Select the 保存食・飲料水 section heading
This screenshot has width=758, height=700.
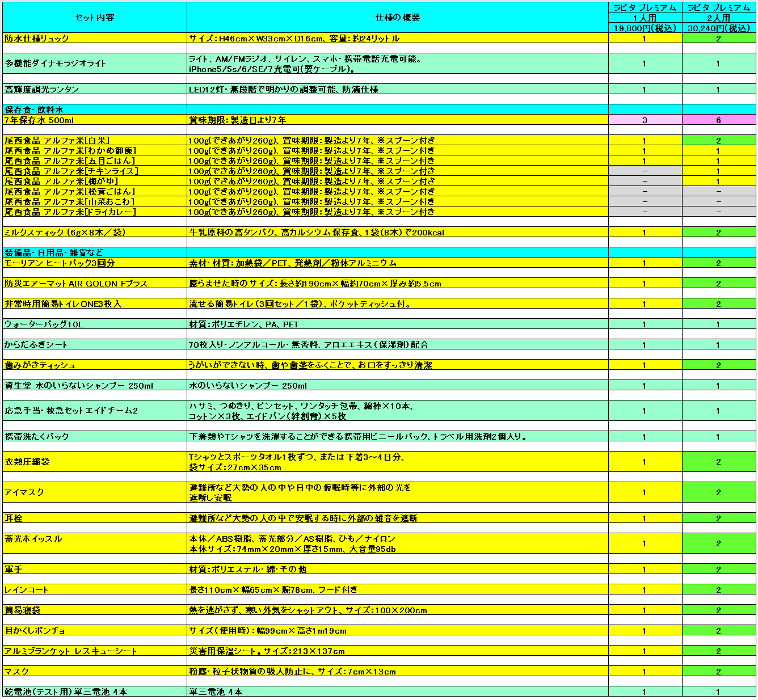pos(95,110)
